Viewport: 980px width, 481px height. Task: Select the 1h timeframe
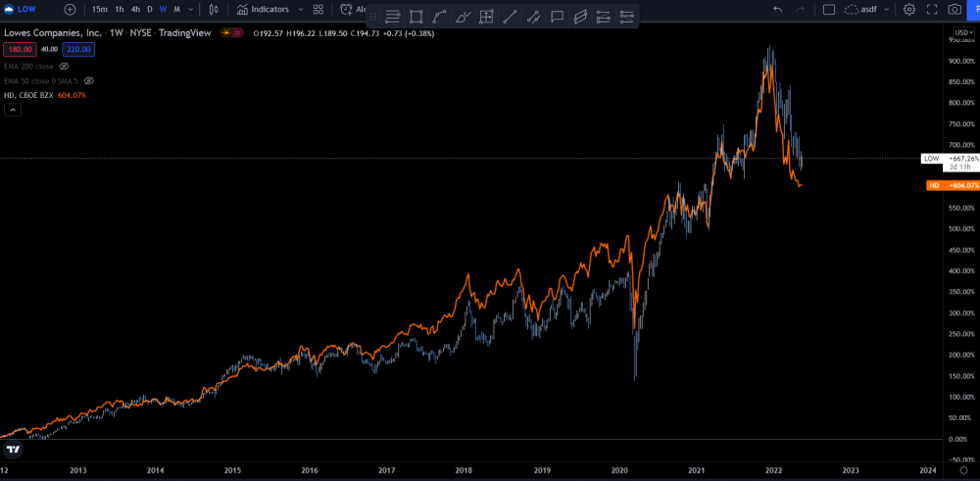point(120,10)
